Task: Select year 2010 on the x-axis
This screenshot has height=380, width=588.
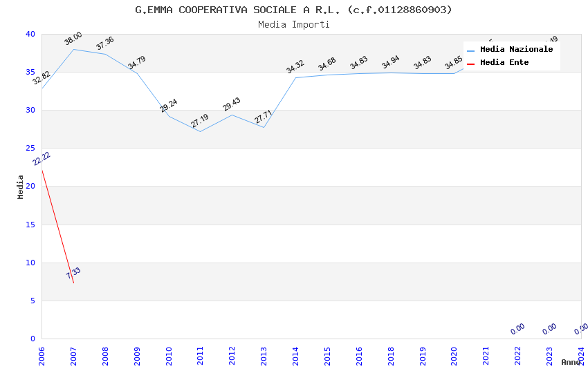Action: pos(169,356)
